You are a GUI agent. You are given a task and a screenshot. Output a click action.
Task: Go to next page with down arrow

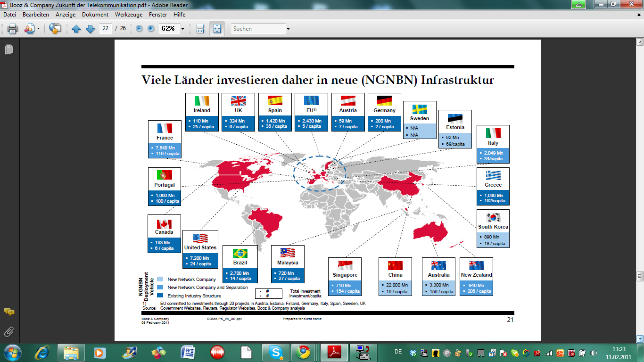tap(90, 29)
